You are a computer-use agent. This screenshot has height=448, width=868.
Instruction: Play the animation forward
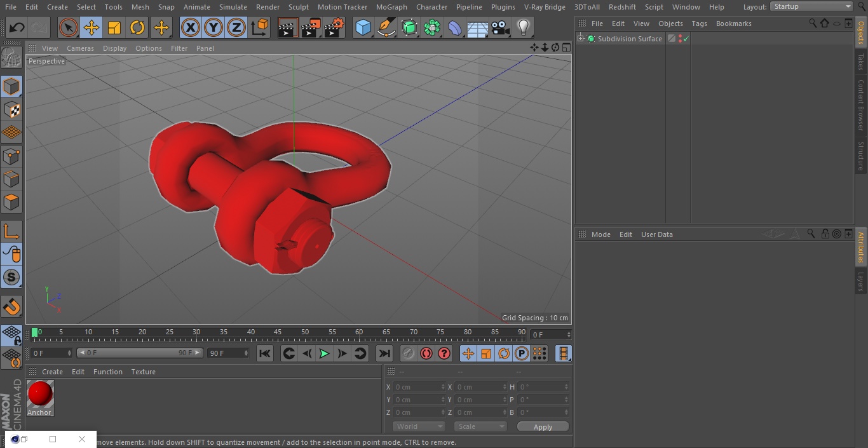[324, 353]
